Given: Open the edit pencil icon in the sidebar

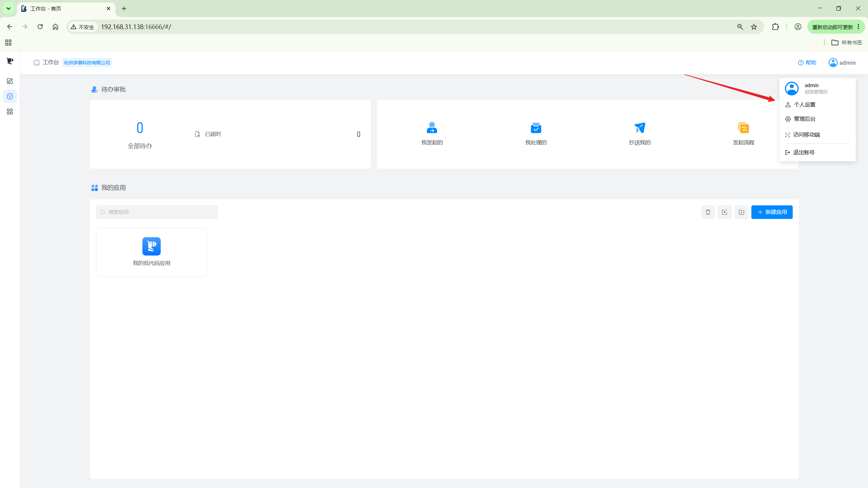Looking at the screenshot, I should [x=10, y=81].
